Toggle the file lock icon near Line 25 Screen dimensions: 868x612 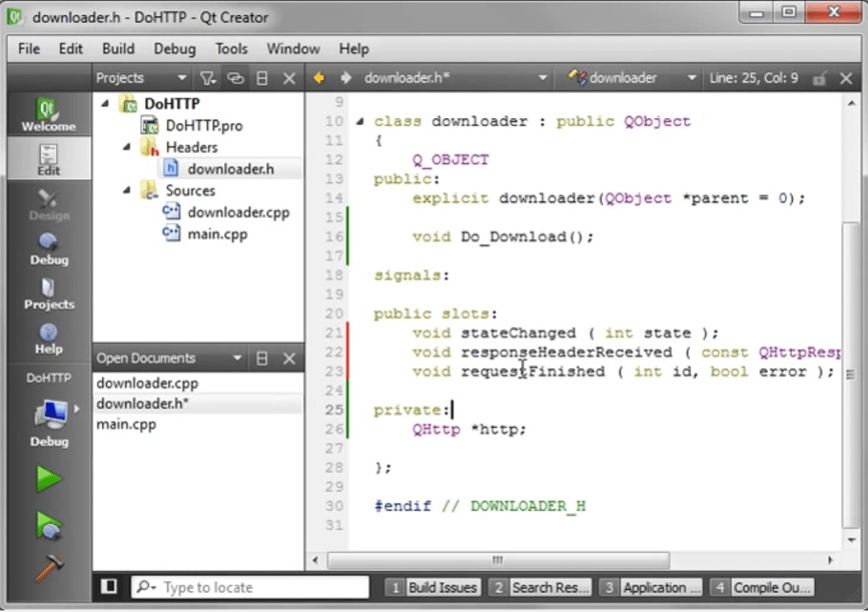(x=821, y=77)
